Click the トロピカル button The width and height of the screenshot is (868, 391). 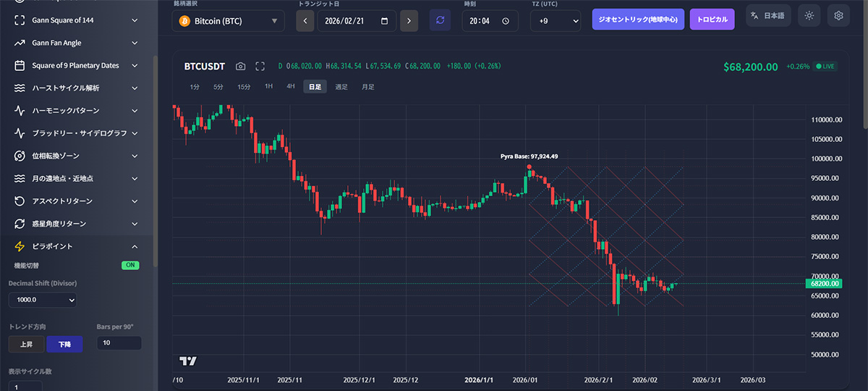coord(712,20)
